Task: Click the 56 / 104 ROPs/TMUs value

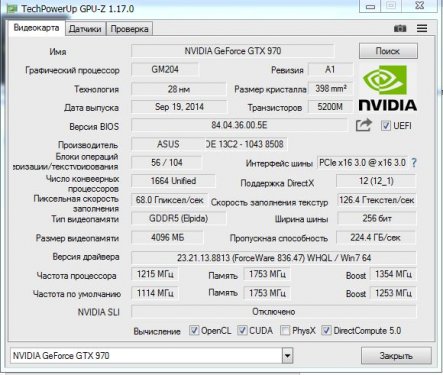Action: click(x=166, y=163)
